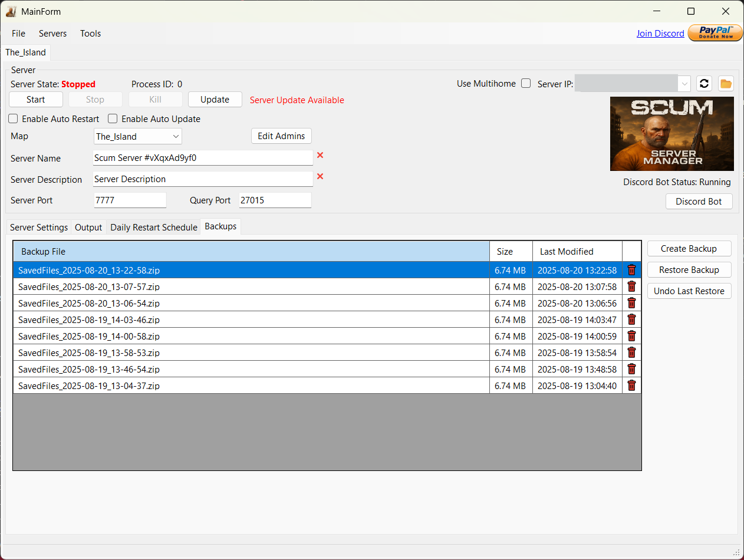Screen dimensions: 744x560
Task: Click trash icon for SavedFiles_2025-08-19_13-04-37.zip
Action: tap(631, 386)
